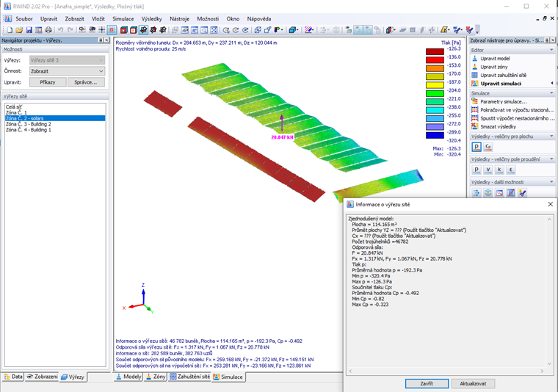Toggle flow field pressure p button
The height and width of the screenshot is (392, 558).
(x=477, y=170)
